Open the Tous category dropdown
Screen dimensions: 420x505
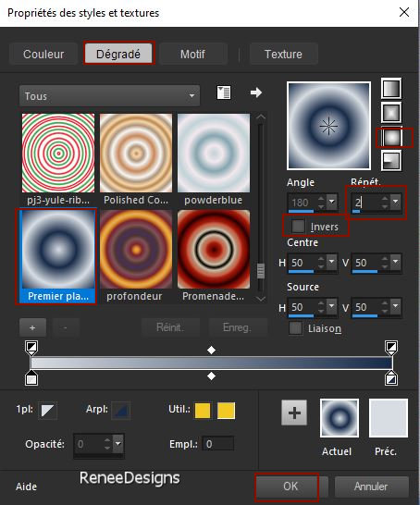point(109,96)
